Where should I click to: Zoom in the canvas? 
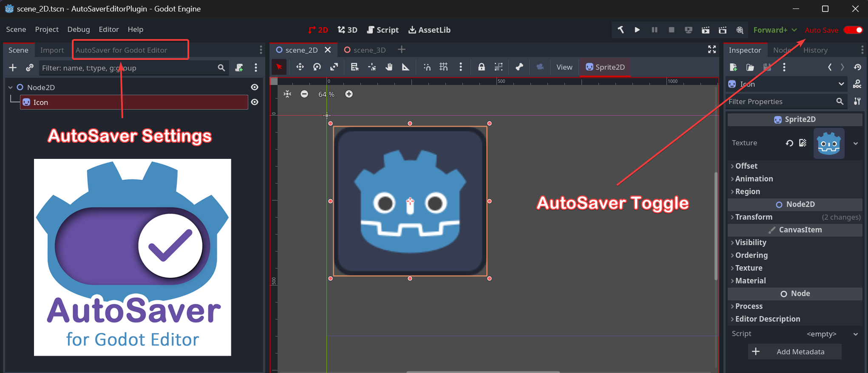point(349,94)
